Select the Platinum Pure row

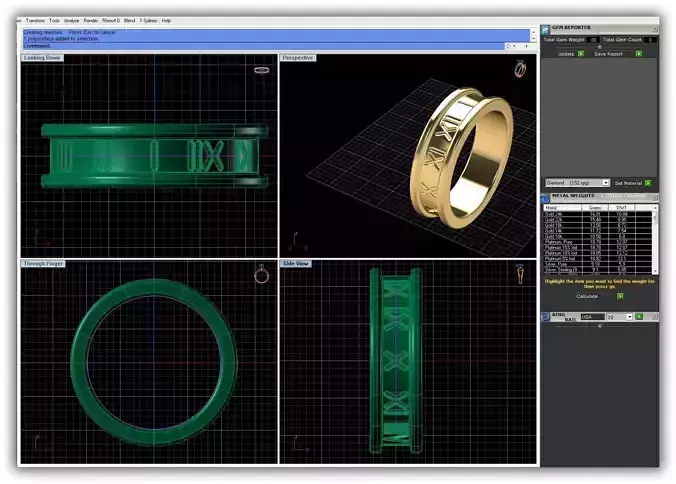(x=598, y=242)
